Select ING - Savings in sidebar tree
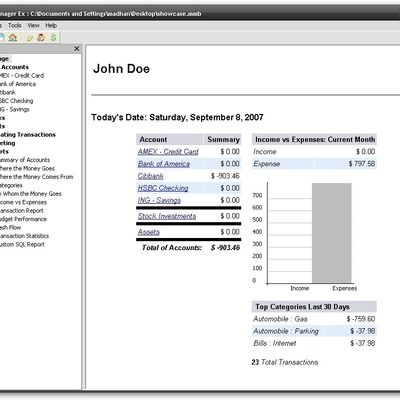Screen dimensions: 400x400 [15, 109]
